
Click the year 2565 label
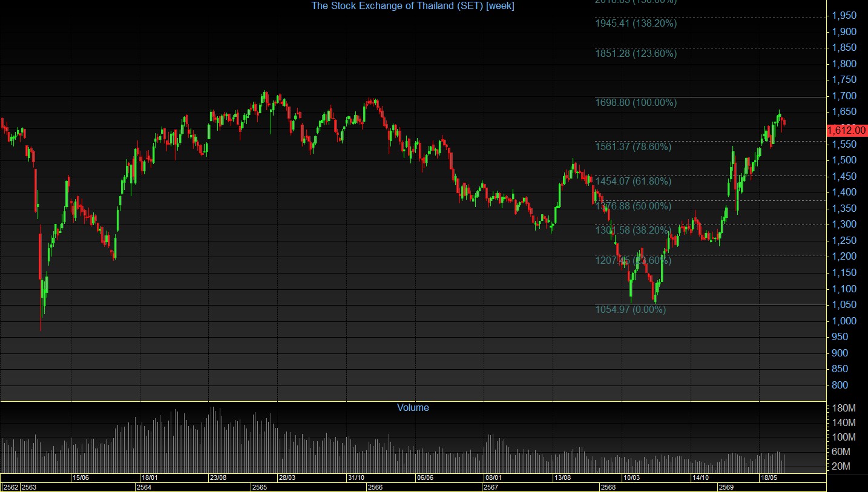[x=260, y=487]
